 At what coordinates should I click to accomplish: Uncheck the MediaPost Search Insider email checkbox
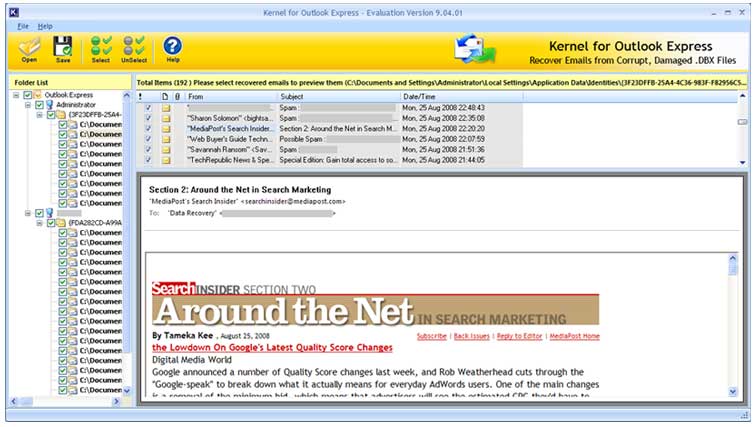point(148,129)
